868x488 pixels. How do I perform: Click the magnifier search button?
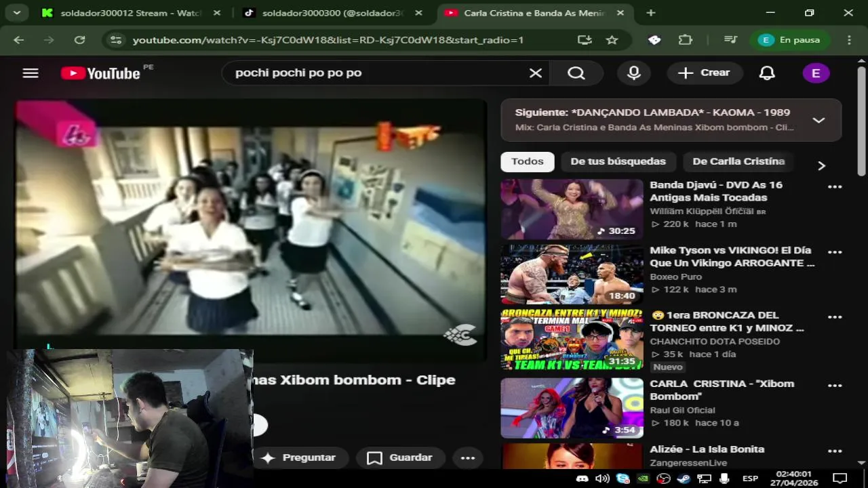(x=576, y=73)
